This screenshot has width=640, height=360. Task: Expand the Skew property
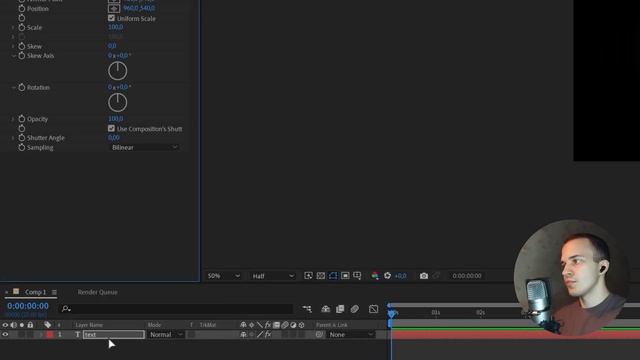(x=13, y=46)
